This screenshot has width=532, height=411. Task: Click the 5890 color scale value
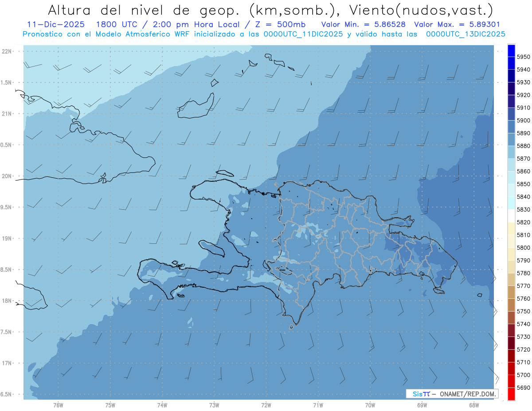tap(524, 133)
